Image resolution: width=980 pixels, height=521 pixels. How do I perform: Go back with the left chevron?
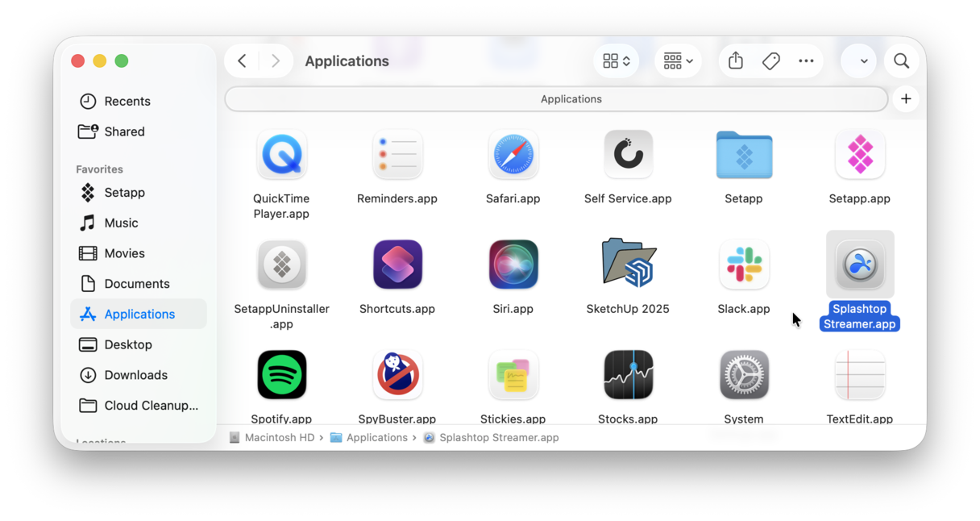coord(242,60)
